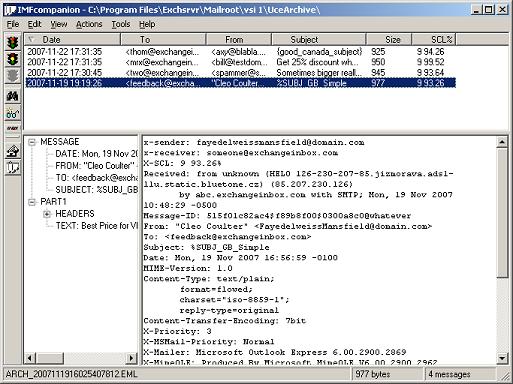Sort messages by the From column header
The height and width of the screenshot is (384, 513).
pos(239,39)
